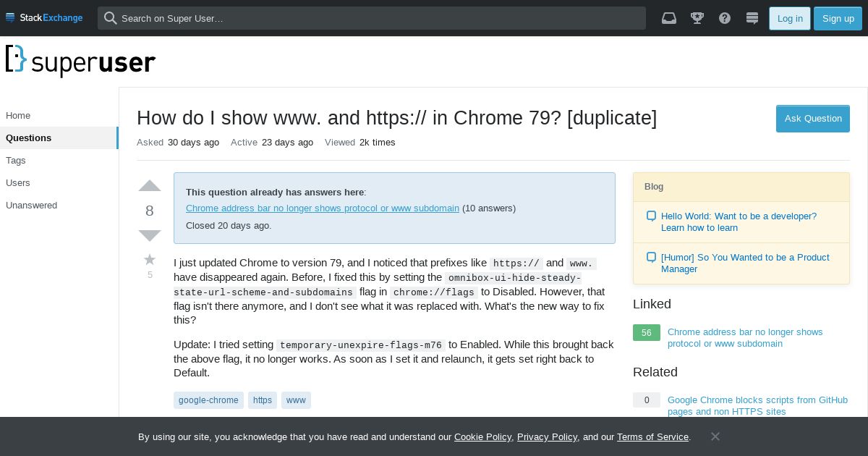Select the google-chrome tag

point(208,400)
